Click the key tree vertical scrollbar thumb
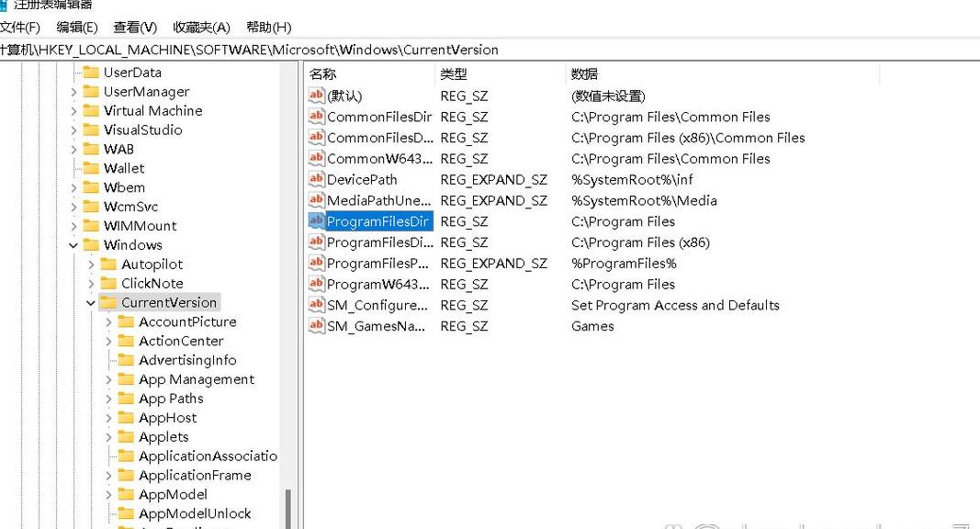The image size is (980, 529). click(288, 509)
